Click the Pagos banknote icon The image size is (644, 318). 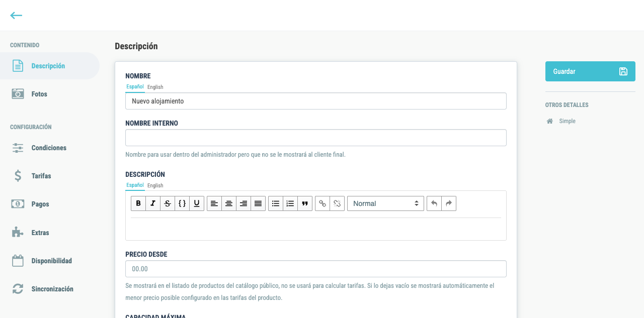pyautogui.click(x=18, y=204)
